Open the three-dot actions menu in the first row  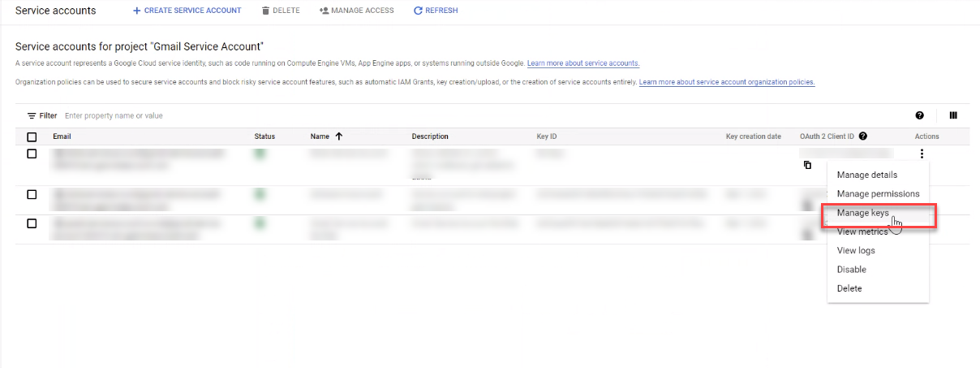coord(922,153)
